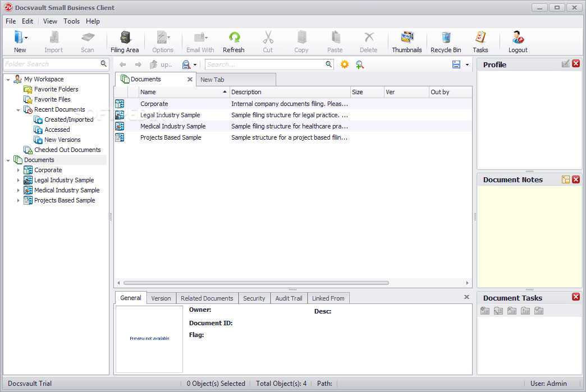This screenshot has width=586, height=392.
Task: Click the advanced search magnifier plus icon
Action: point(360,64)
